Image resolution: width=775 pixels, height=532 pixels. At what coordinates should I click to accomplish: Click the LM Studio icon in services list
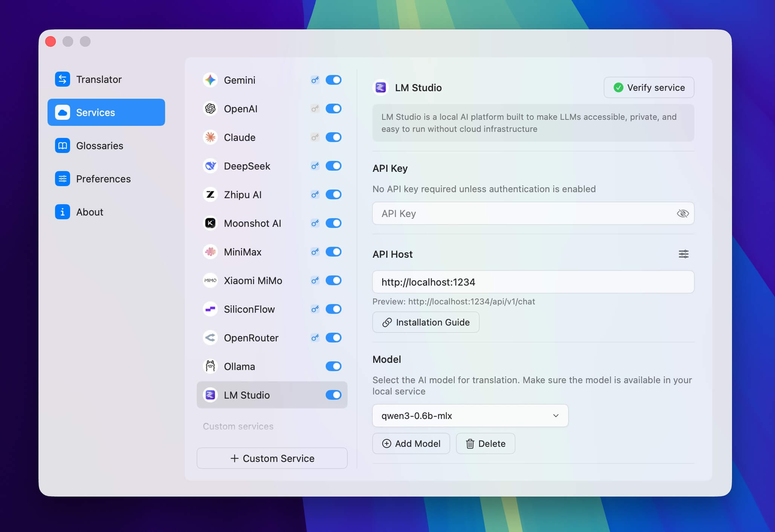click(x=210, y=395)
